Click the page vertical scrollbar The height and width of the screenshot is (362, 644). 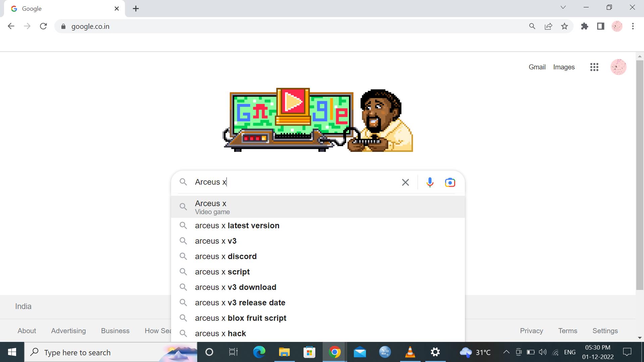(x=639, y=175)
